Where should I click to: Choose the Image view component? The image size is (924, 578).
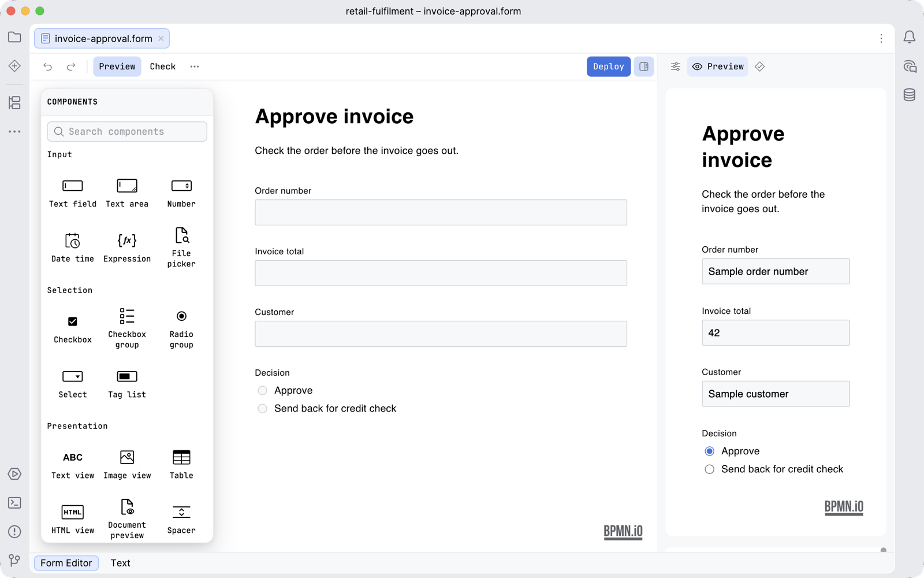coord(127,465)
